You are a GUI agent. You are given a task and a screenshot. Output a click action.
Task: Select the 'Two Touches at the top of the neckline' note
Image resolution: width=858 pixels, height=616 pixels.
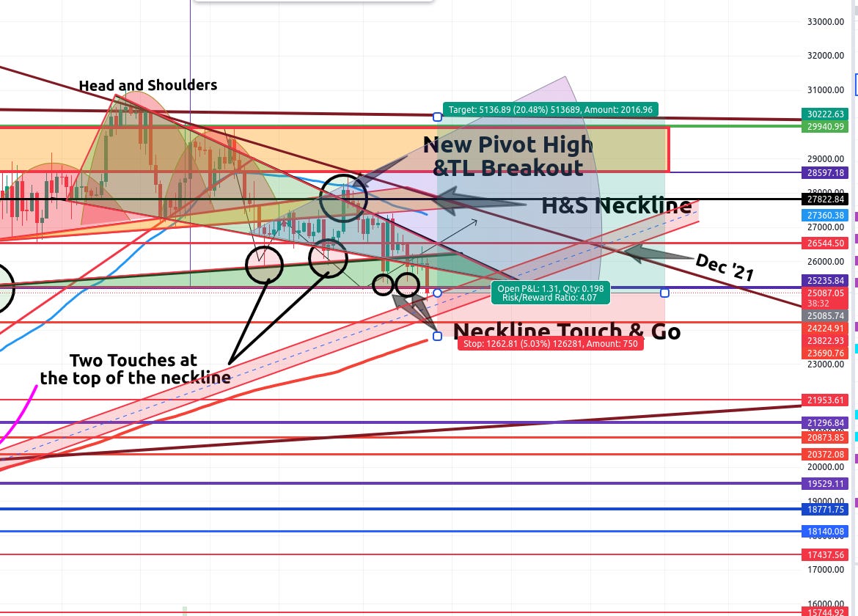coord(135,370)
